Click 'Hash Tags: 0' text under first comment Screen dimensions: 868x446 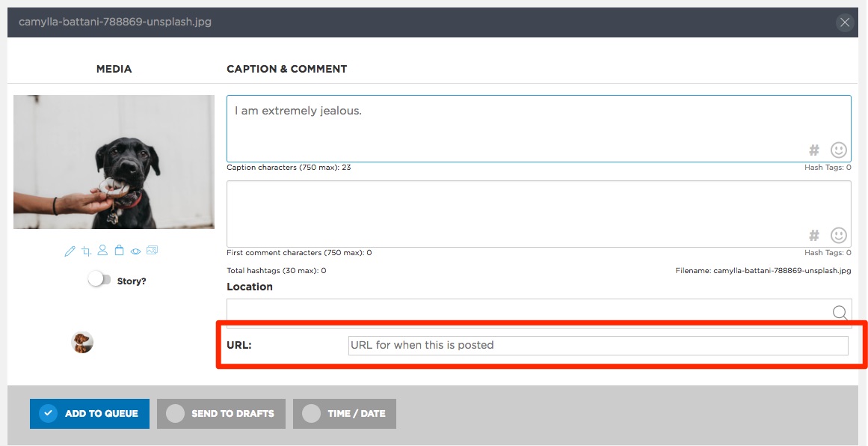(828, 253)
